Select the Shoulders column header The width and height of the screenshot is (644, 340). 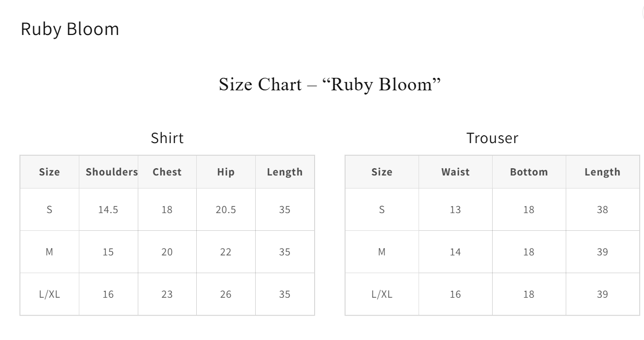[112, 172]
